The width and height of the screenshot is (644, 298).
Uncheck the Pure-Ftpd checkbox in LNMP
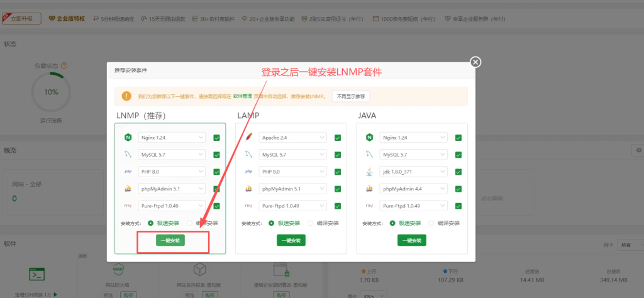pos(216,206)
